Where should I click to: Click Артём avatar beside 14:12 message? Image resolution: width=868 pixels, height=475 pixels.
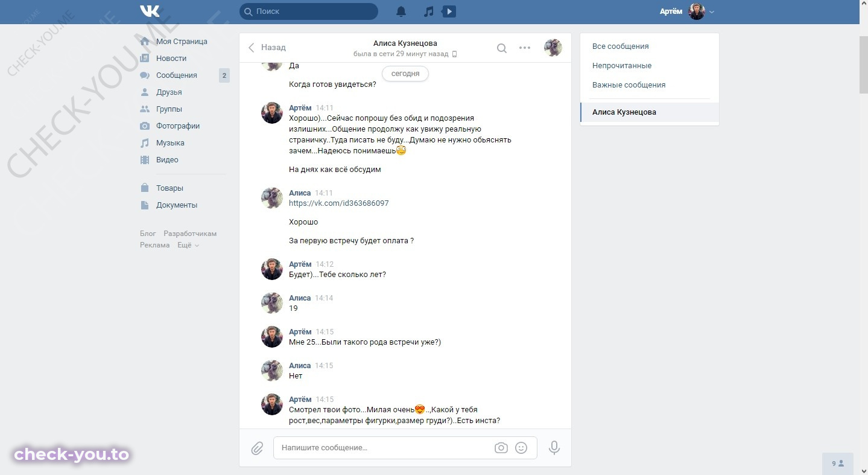pyautogui.click(x=272, y=269)
